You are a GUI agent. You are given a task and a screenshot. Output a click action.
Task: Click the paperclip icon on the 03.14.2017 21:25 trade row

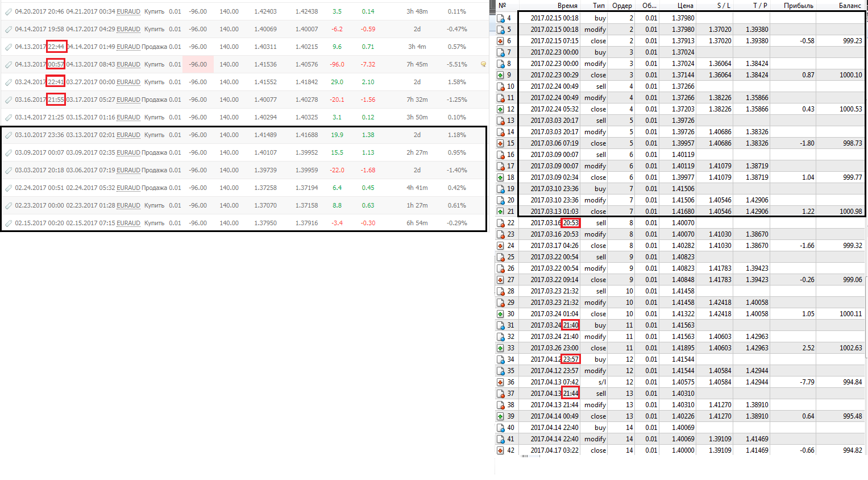coord(8,117)
